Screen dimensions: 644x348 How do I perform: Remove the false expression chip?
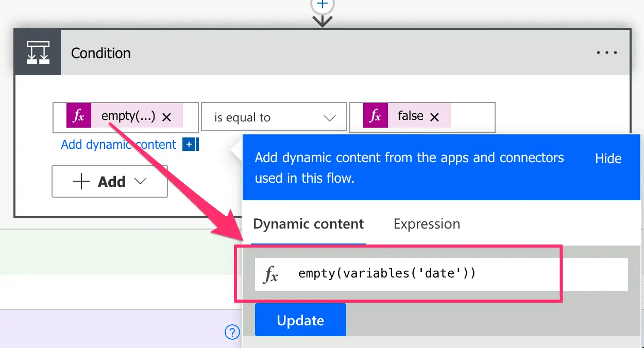click(x=435, y=116)
